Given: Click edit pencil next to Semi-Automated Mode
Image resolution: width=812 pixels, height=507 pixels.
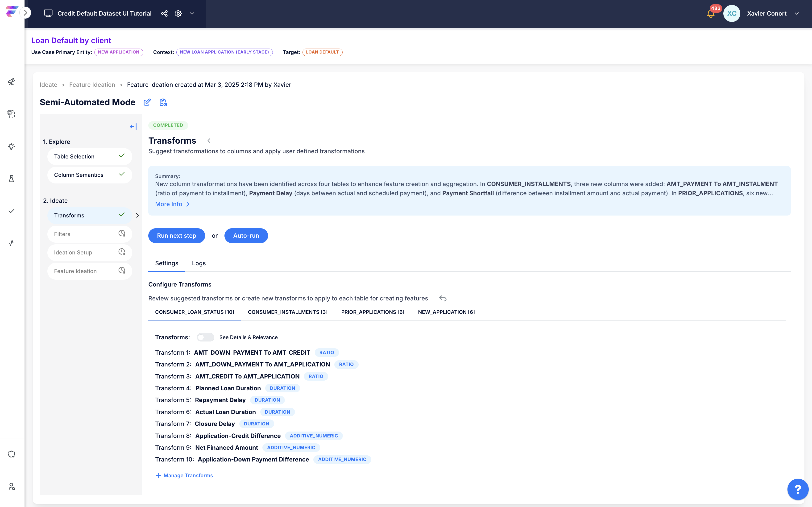Looking at the screenshot, I should (x=147, y=102).
